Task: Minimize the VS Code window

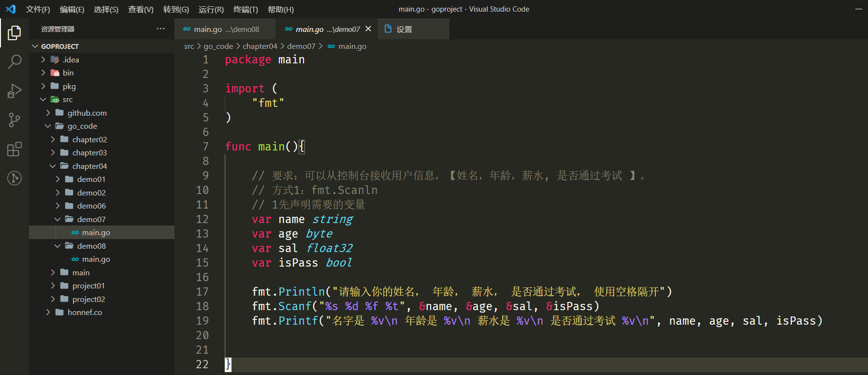Action: (x=859, y=9)
